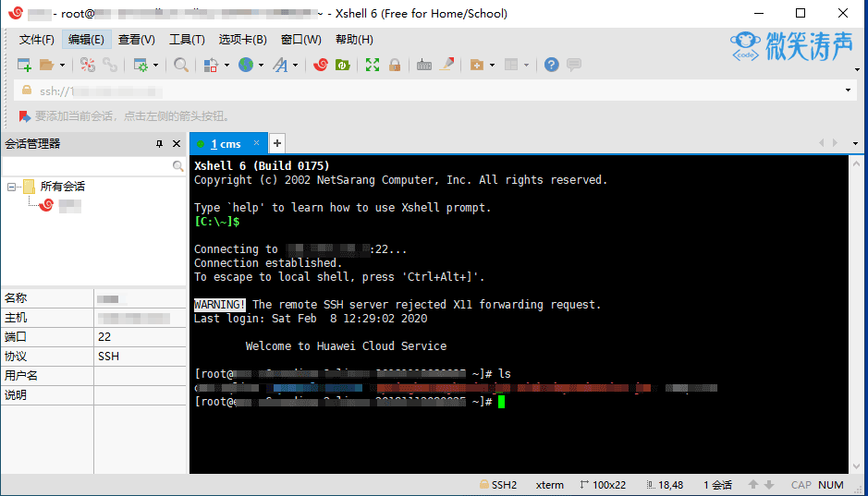Click the grayed Reconnect chain icon
Screen dimensions: 868x496
[110, 65]
